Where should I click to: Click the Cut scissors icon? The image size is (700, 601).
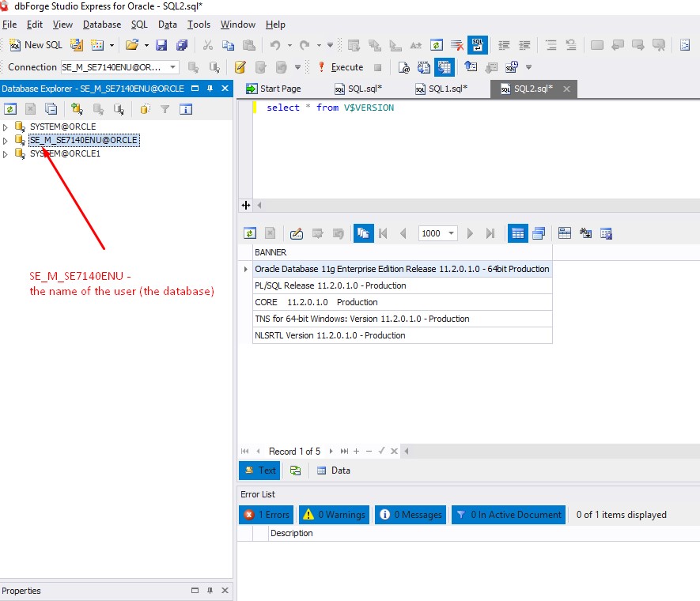(207, 44)
